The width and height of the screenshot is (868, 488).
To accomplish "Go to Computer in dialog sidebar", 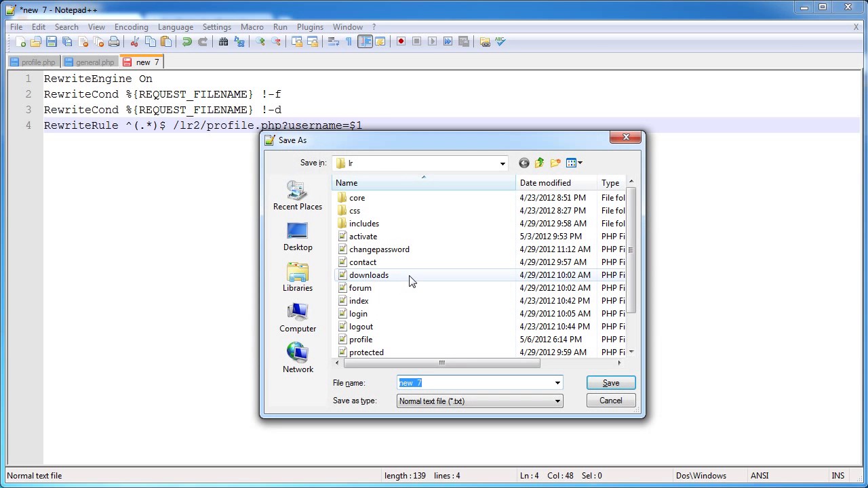I will pyautogui.click(x=298, y=319).
